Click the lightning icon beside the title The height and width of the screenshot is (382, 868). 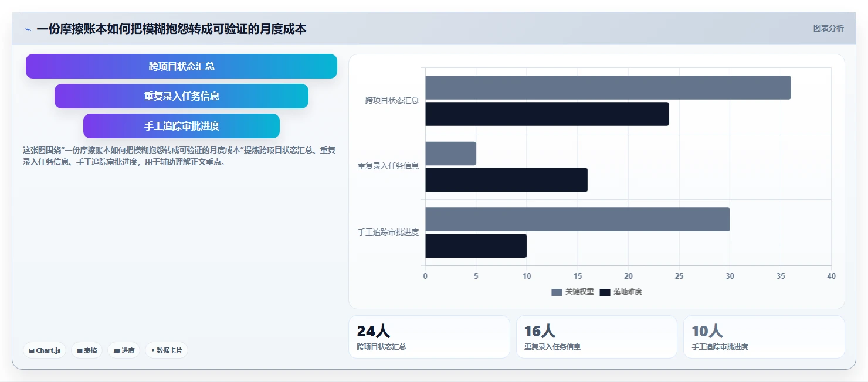[x=28, y=29]
